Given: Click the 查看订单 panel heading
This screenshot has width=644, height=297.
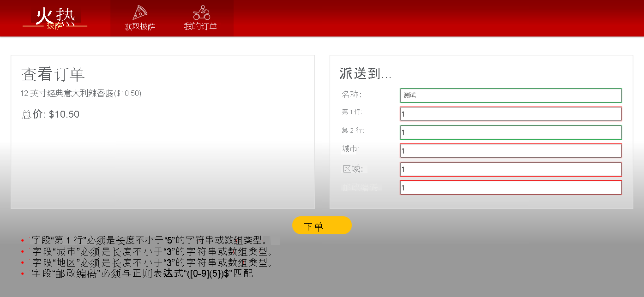Looking at the screenshot, I should [x=52, y=74].
